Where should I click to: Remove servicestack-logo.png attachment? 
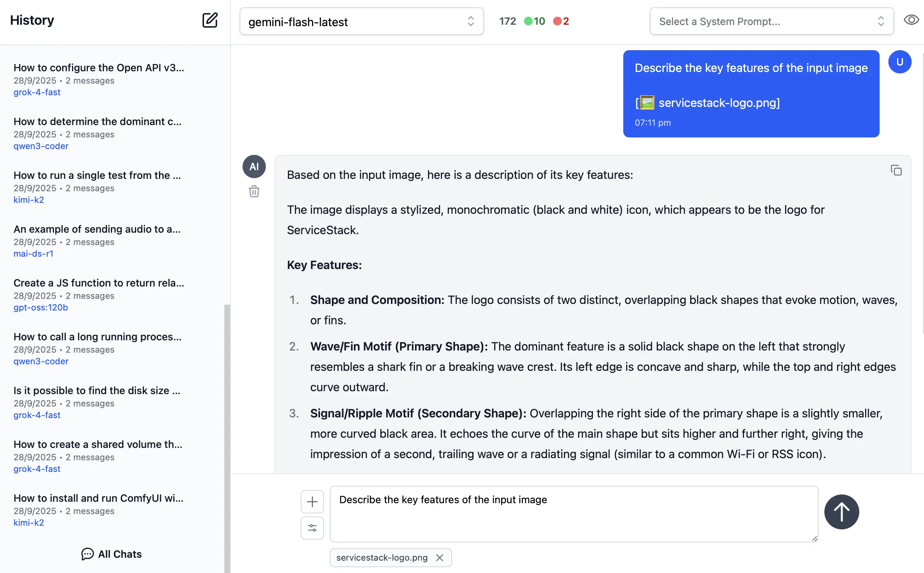point(440,558)
